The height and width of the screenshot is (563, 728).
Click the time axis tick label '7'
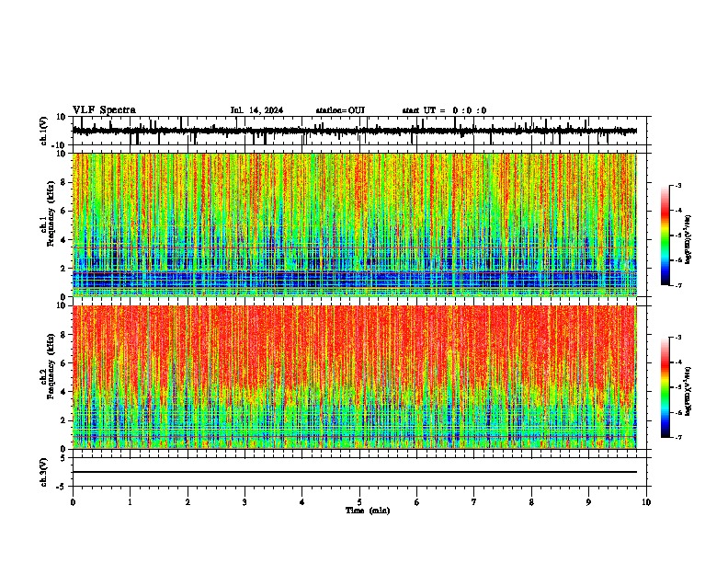coord(474,502)
